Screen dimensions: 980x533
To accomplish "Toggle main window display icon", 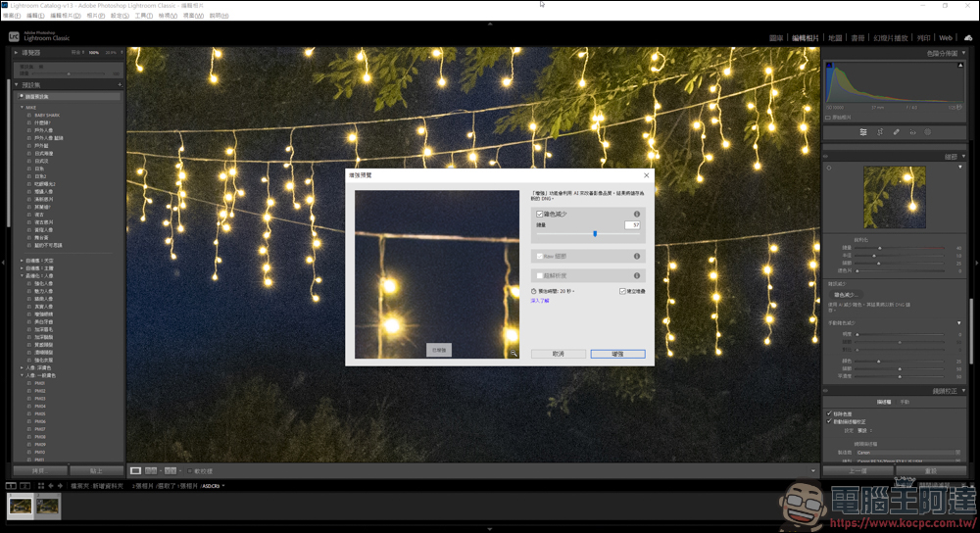I will [11, 486].
